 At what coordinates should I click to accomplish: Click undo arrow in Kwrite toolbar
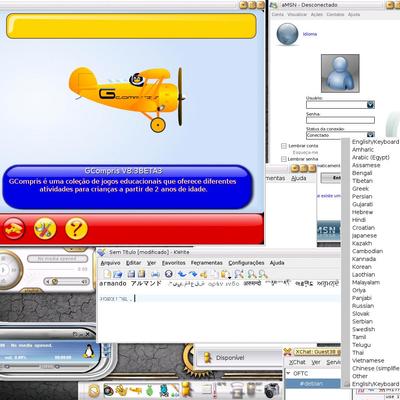point(182,274)
